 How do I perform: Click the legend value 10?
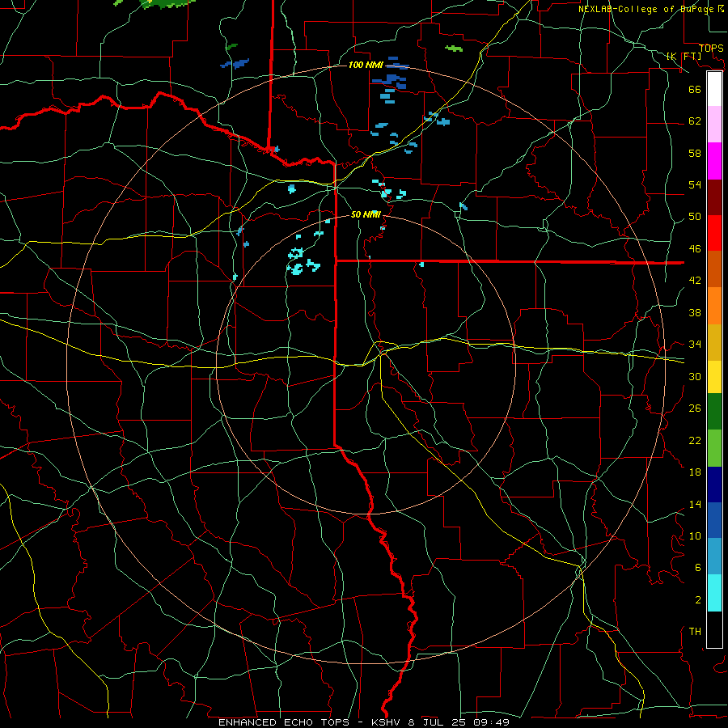tap(695, 536)
